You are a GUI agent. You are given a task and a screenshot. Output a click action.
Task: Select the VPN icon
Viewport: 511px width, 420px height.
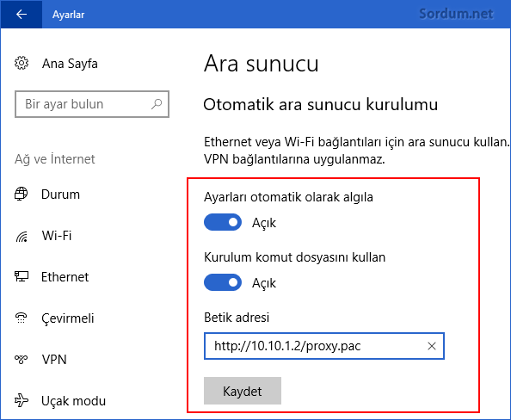pos(22,359)
